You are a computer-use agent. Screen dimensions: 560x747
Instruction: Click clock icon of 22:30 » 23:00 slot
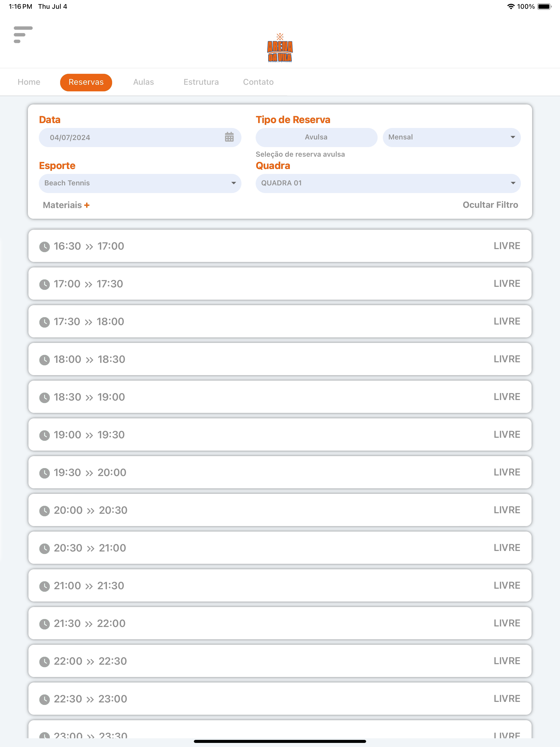click(45, 700)
